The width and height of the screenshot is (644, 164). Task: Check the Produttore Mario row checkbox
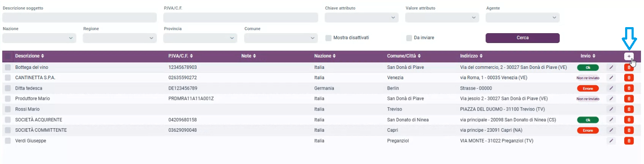(x=8, y=99)
